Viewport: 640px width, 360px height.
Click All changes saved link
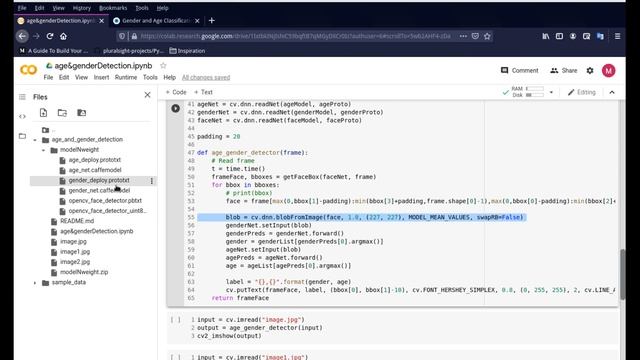coord(206,78)
